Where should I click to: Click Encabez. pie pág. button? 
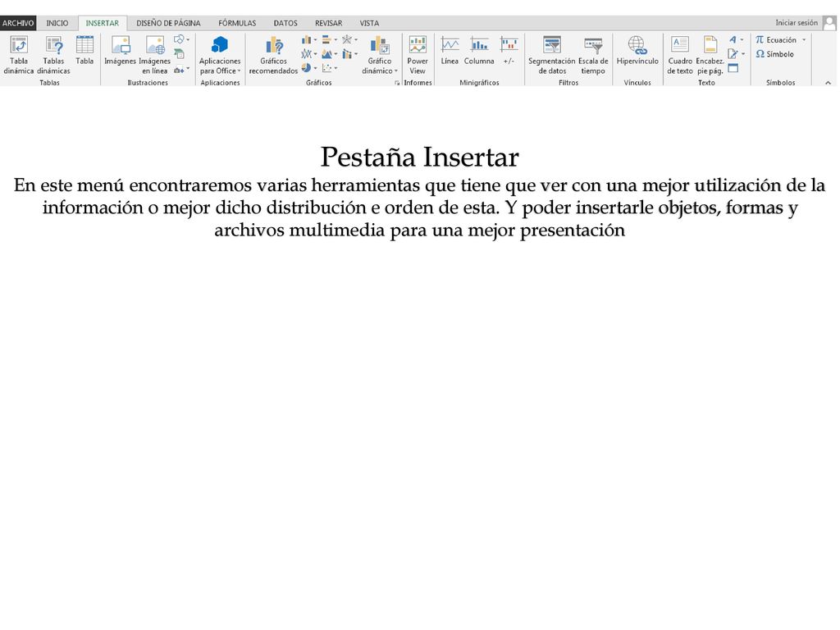coord(710,55)
